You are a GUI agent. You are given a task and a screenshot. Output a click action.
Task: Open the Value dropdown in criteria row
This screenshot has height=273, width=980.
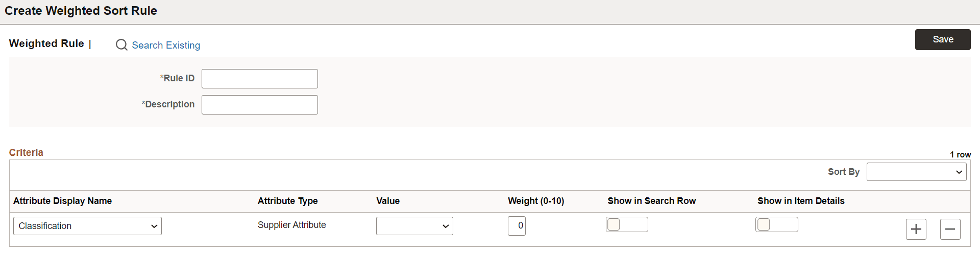pos(414,226)
